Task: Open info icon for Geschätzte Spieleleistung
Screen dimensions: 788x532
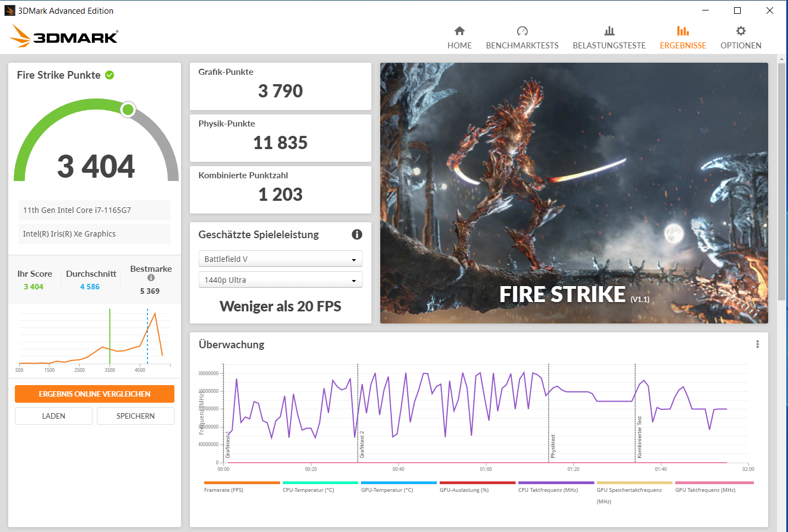Action: pyautogui.click(x=357, y=234)
